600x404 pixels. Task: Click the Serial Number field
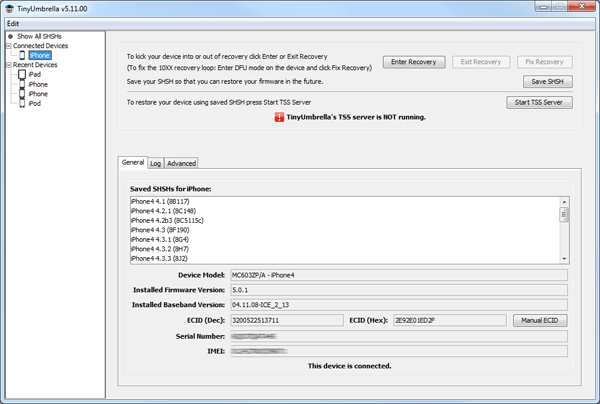399,336
